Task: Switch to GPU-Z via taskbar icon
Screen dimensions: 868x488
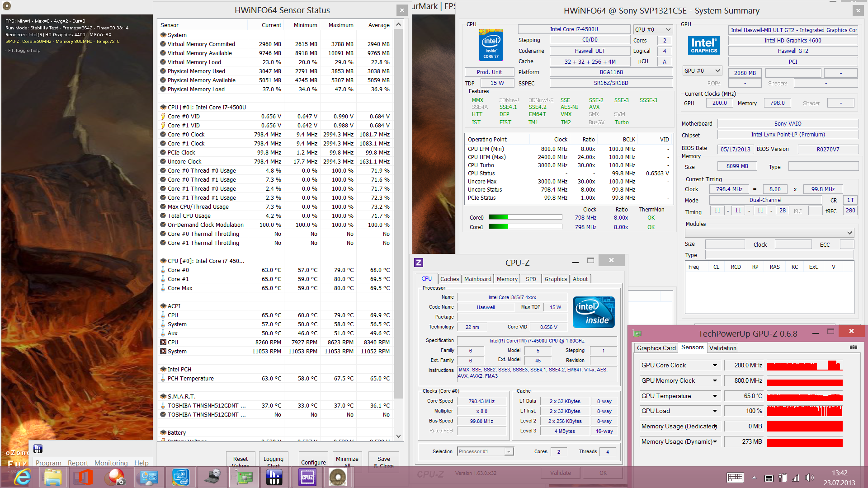Action: [x=243, y=477]
